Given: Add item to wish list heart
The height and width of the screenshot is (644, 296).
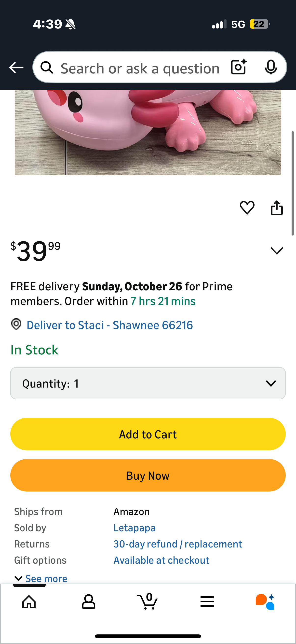Looking at the screenshot, I should coord(247,208).
